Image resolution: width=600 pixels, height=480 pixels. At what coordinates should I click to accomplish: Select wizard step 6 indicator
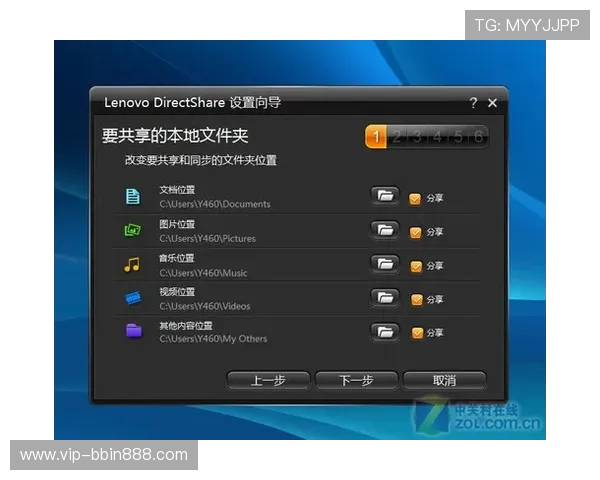[x=478, y=136]
